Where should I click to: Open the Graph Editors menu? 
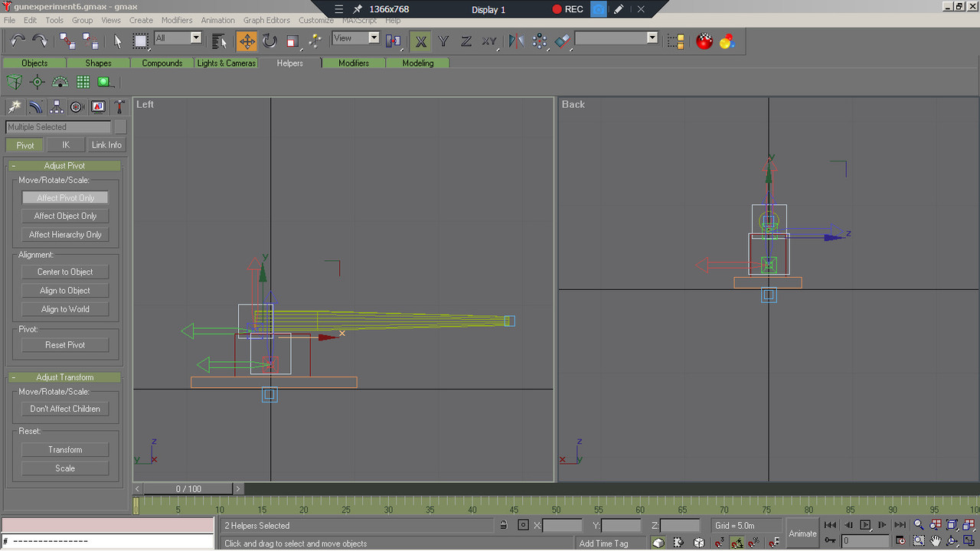(266, 20)
